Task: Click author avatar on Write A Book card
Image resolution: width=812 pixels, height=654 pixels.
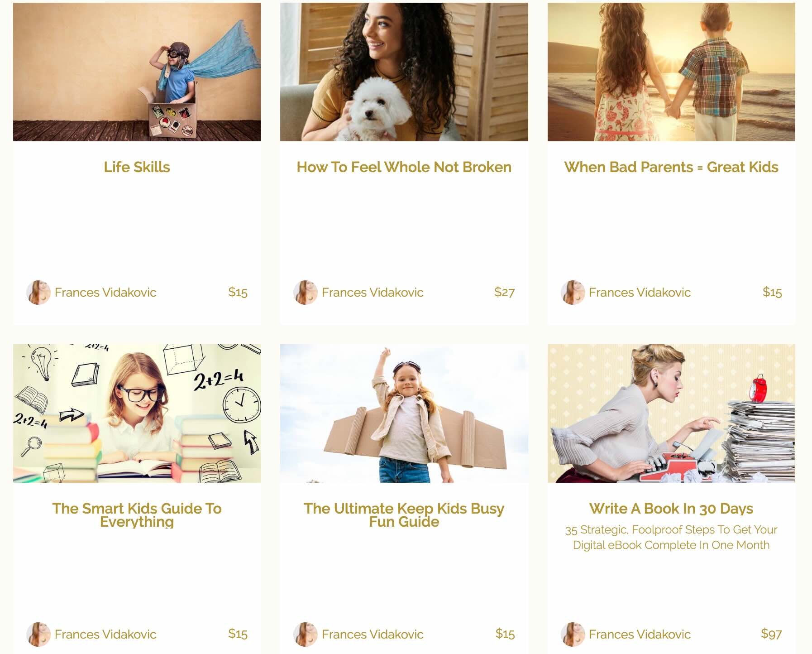Action: coord(573,634)
